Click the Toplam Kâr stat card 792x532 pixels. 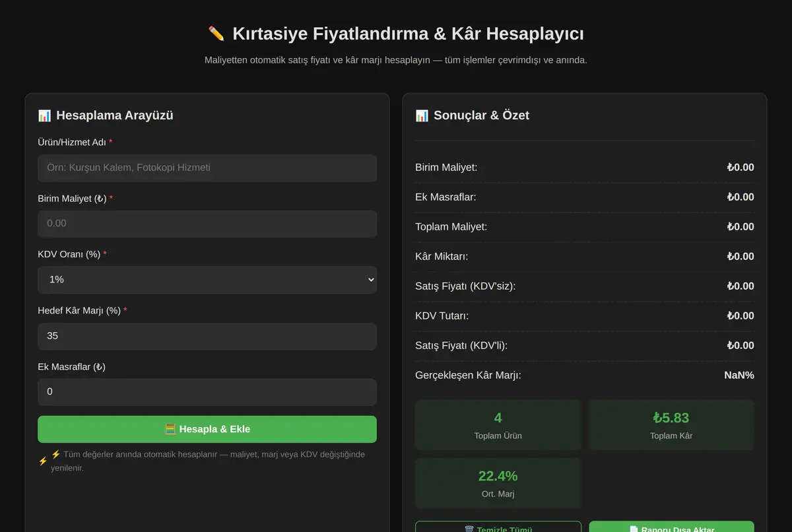pos(671,425)
